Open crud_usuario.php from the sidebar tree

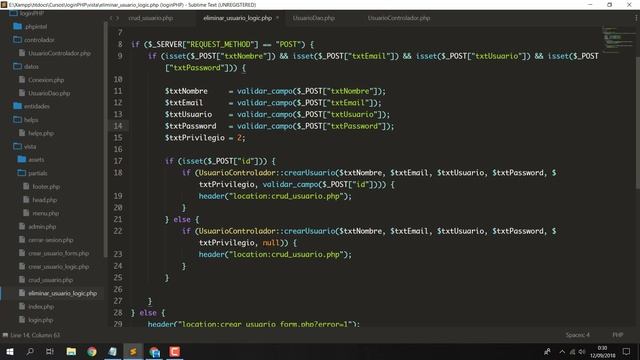tap(51, 280)
